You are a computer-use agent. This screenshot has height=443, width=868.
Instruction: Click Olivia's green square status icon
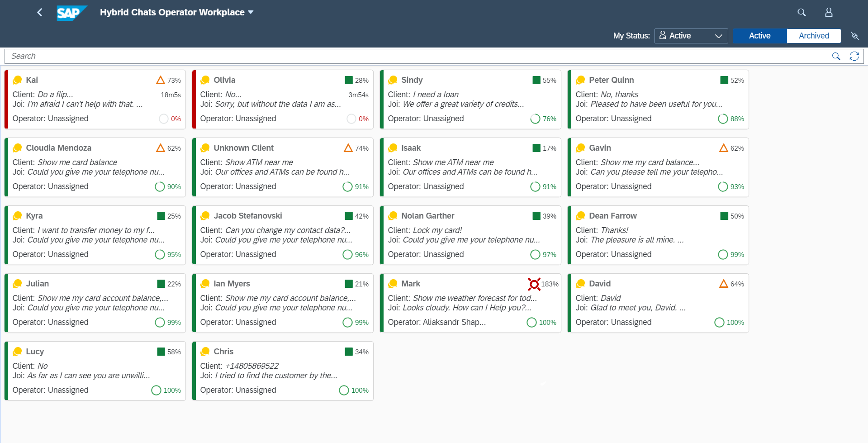click(349, 80)
